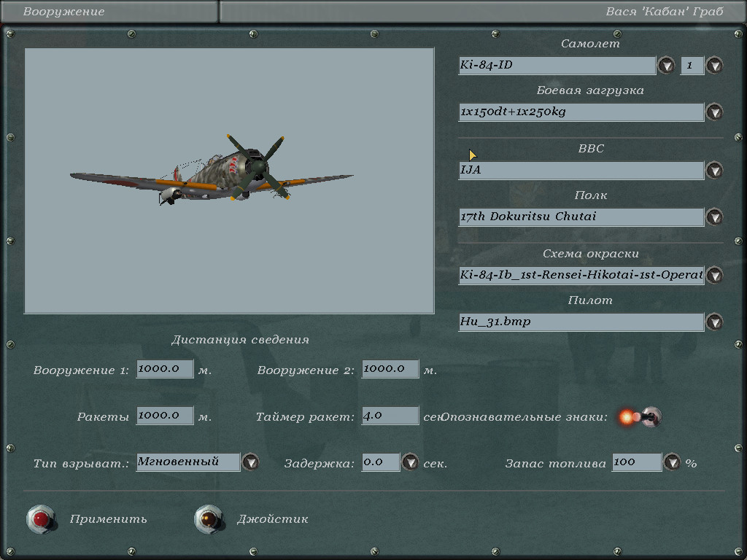Click the Таймер ракет input field
This screenshot has width=747, height=560.
click(x=390, y=416)
